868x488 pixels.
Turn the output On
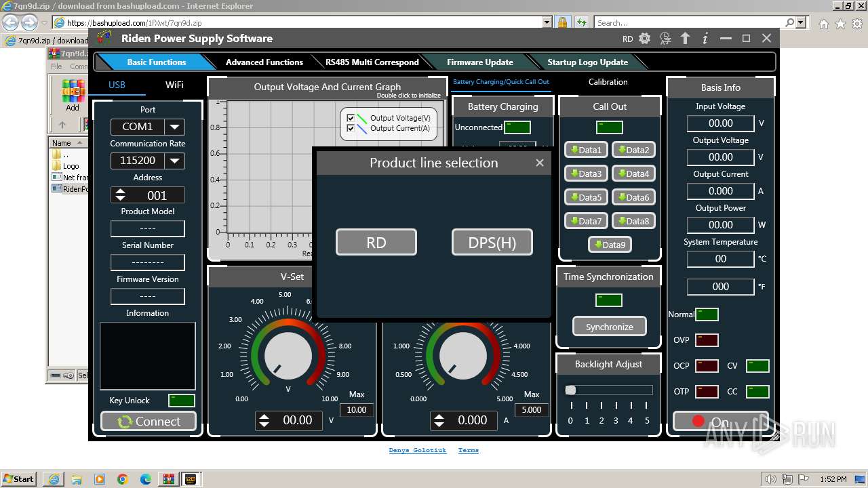pos(720,422)
